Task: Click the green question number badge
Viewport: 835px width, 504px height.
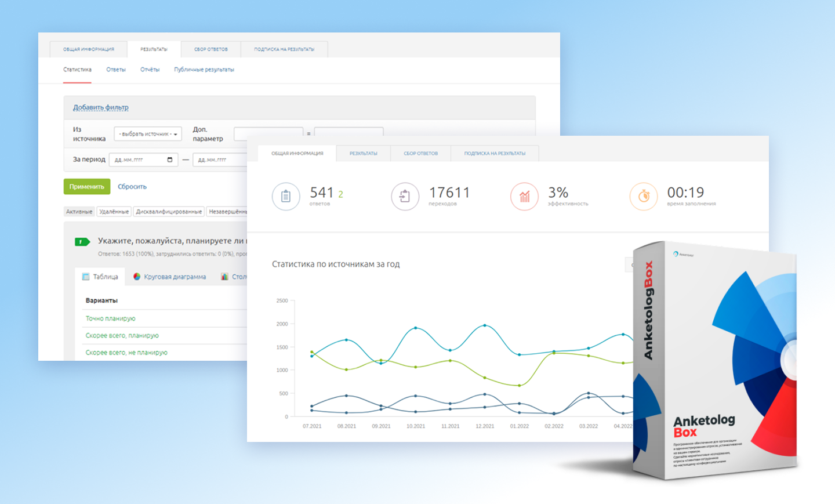Action: click(82, 241)
